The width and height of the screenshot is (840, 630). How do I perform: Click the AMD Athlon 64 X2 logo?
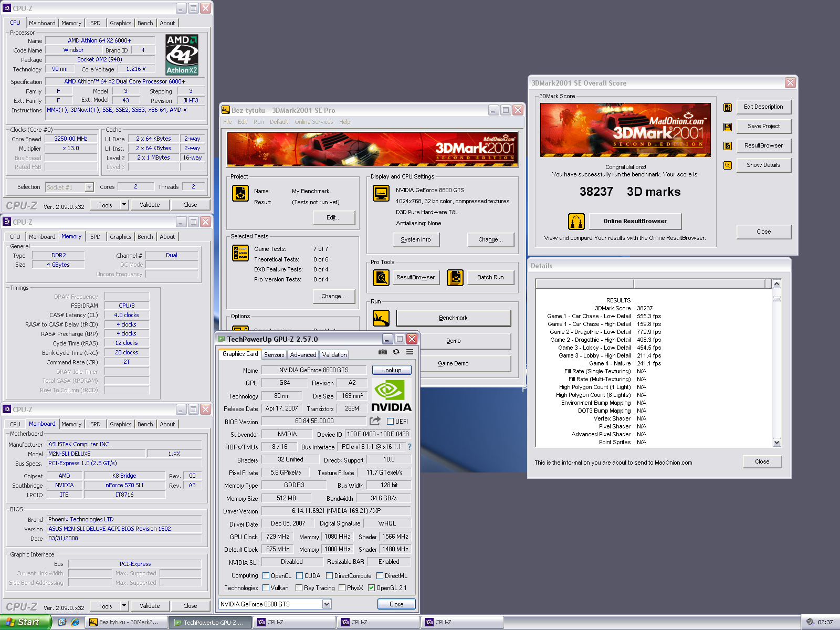[182, 55]
